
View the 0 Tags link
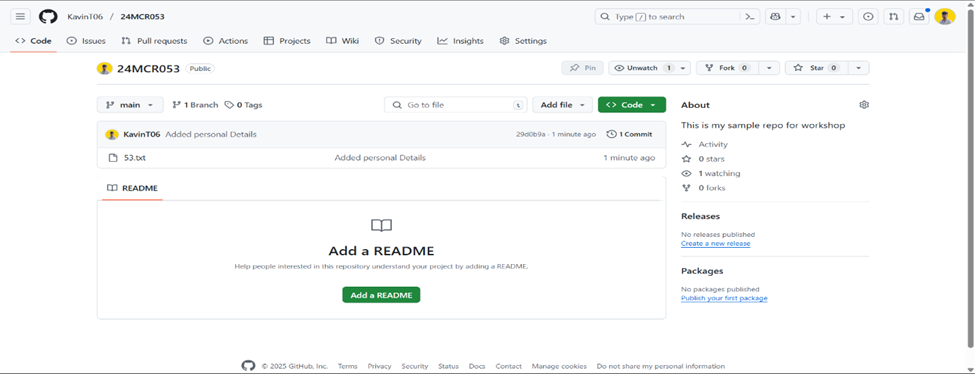click(x=244, y=105)
